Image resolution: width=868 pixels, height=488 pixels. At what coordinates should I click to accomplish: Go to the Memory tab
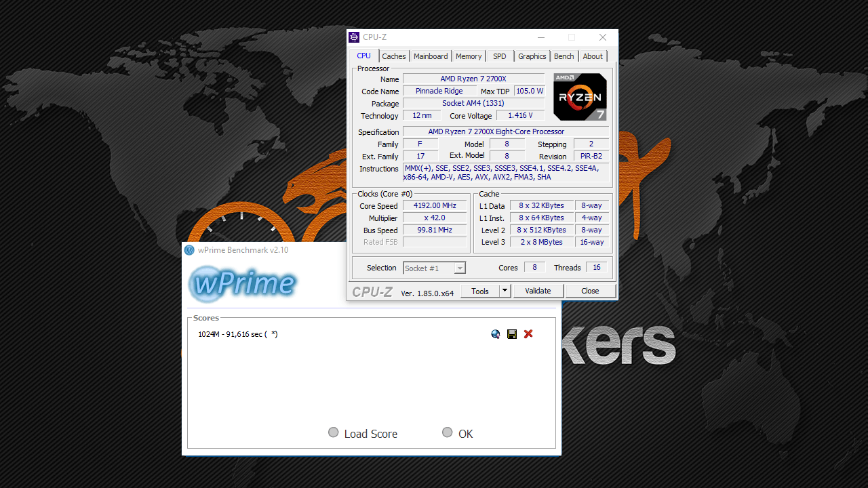pyautogui.click(x=469, y=56)
